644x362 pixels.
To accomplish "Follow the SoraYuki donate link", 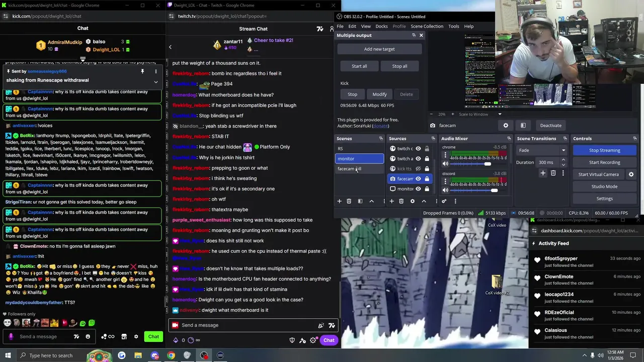I will pos(380,126).
